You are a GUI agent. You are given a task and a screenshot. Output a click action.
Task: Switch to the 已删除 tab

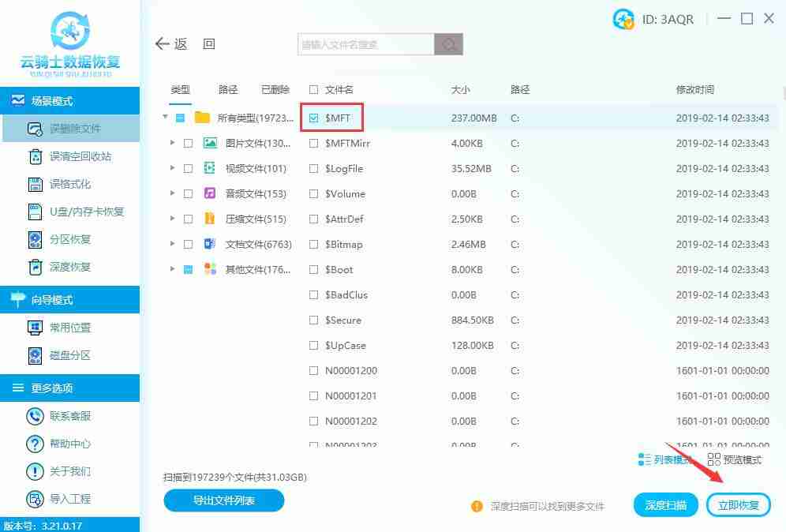[x=275, y=90]
